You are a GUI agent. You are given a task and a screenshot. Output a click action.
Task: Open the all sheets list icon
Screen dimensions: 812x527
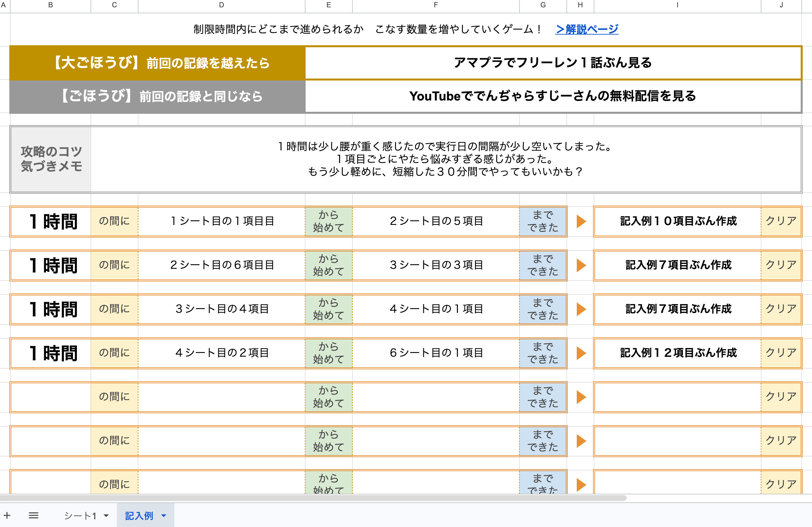[33, 515]
